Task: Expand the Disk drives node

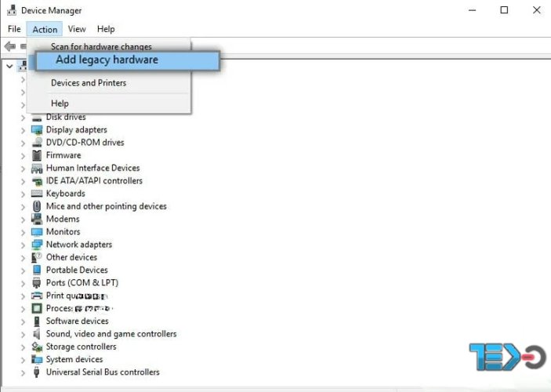Action: 23,118
